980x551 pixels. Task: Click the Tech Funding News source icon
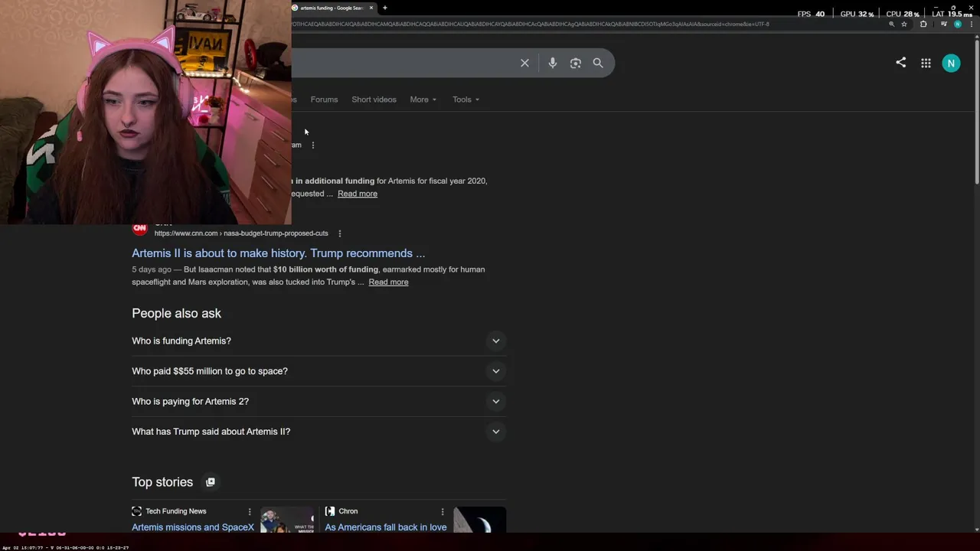137,511
